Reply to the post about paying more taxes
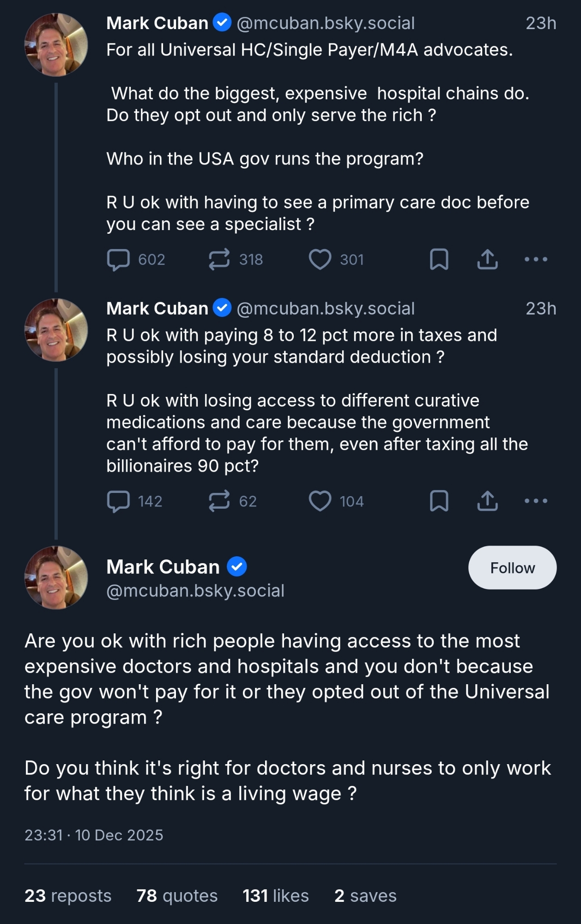The image size is (581, 924). [118, 501]
